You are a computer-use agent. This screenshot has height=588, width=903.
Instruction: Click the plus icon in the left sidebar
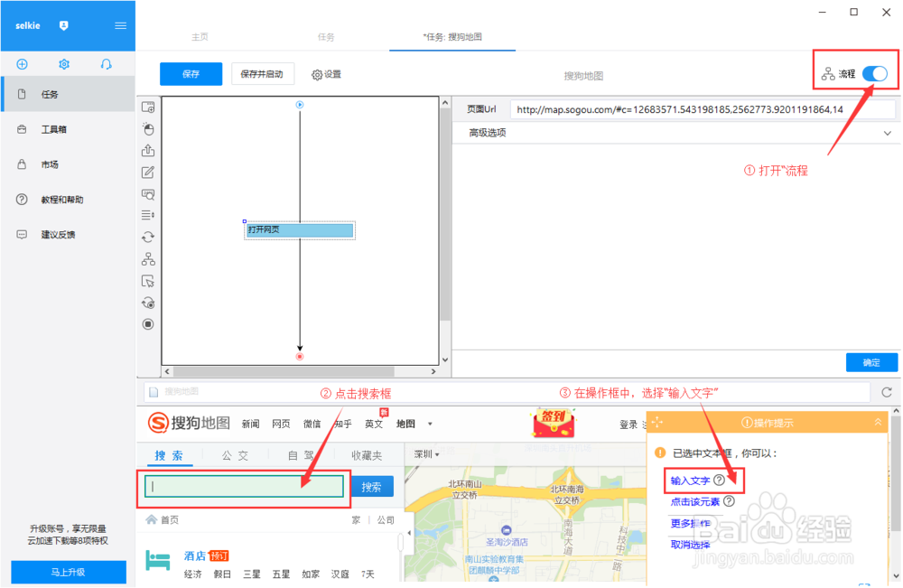(x=22, y=64)
